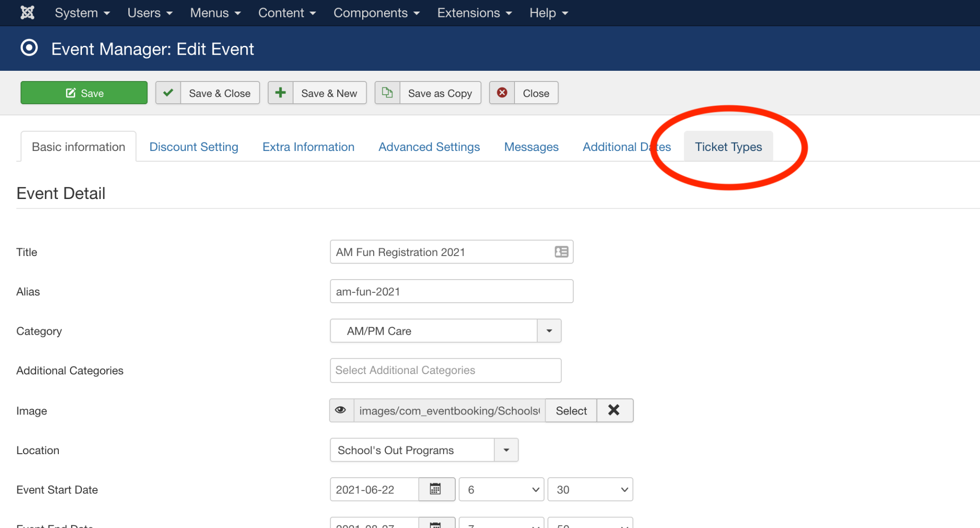Click the Select Additional Categories field

[445, 370]
